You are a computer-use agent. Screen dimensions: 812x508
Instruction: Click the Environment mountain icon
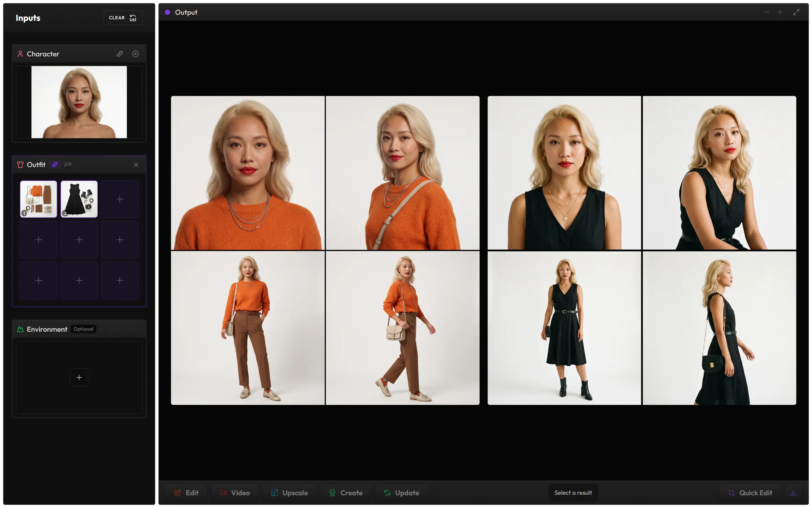(20, 329)
